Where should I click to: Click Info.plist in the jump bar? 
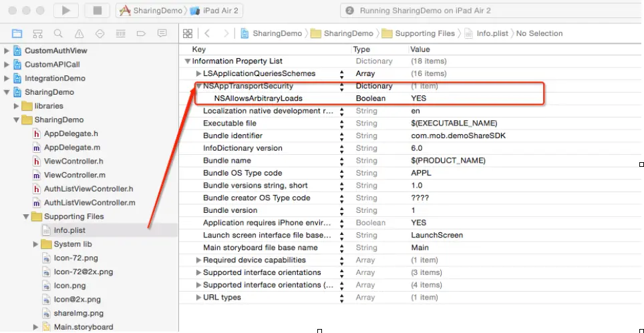[x=487, y=33]
